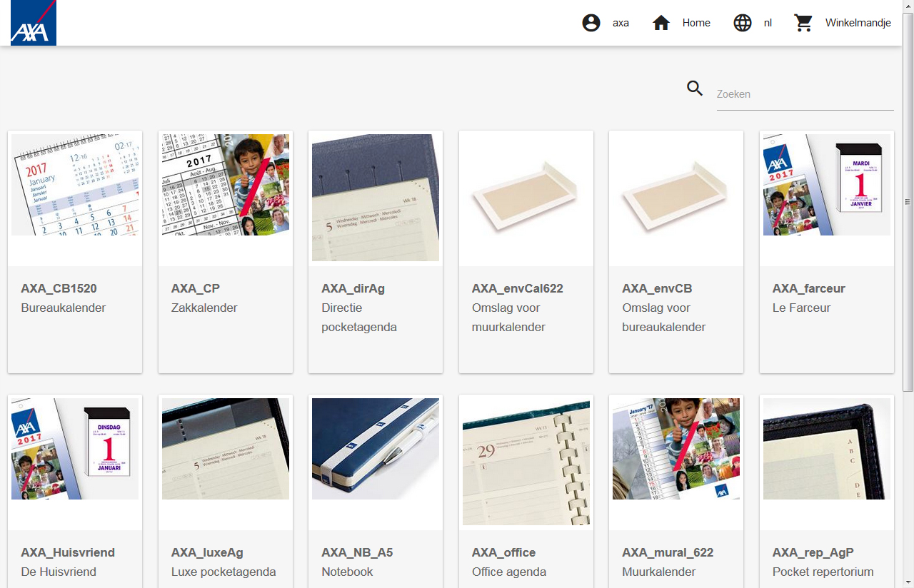Open the AXA_envCal622 envelope image

point(526,198)
